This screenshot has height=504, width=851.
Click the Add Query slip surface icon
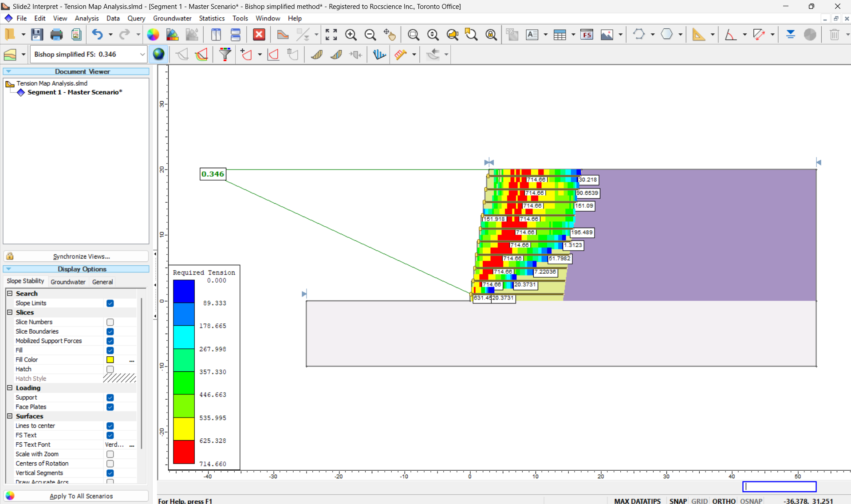[x=246, y=54]
